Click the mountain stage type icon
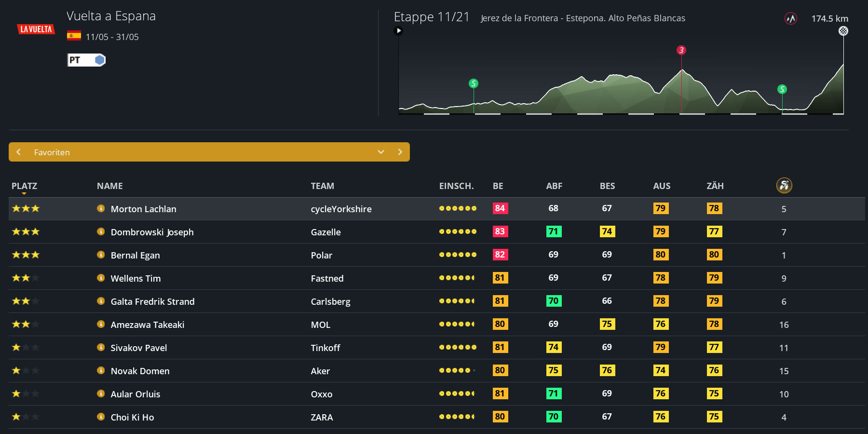 (x=790, y=19)
